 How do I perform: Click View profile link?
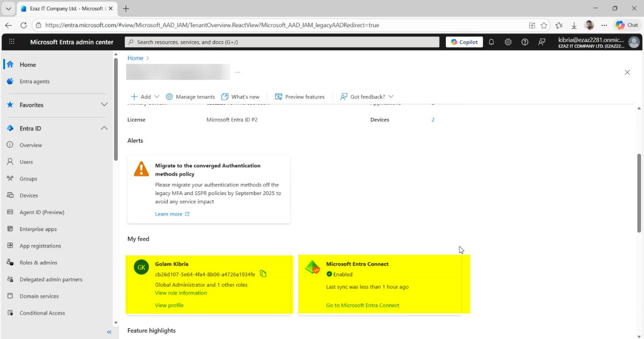(169, 305)
